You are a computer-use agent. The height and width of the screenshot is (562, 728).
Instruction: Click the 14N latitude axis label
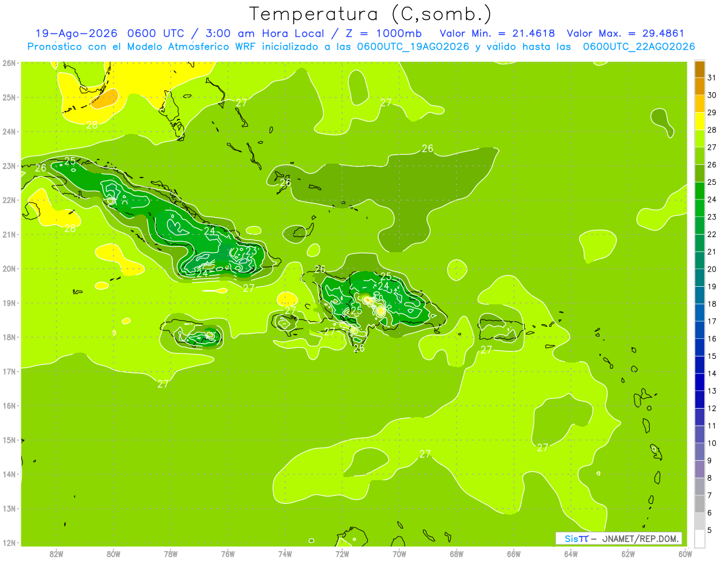9,474
